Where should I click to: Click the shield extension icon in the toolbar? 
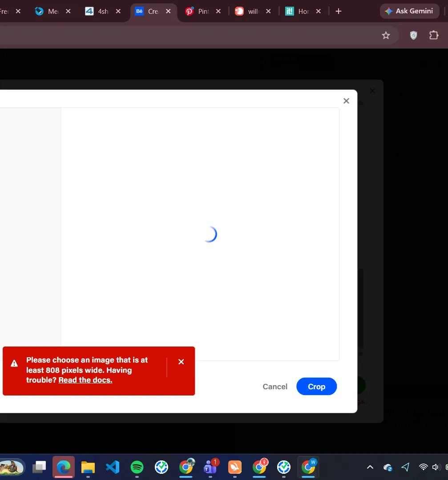414,36
